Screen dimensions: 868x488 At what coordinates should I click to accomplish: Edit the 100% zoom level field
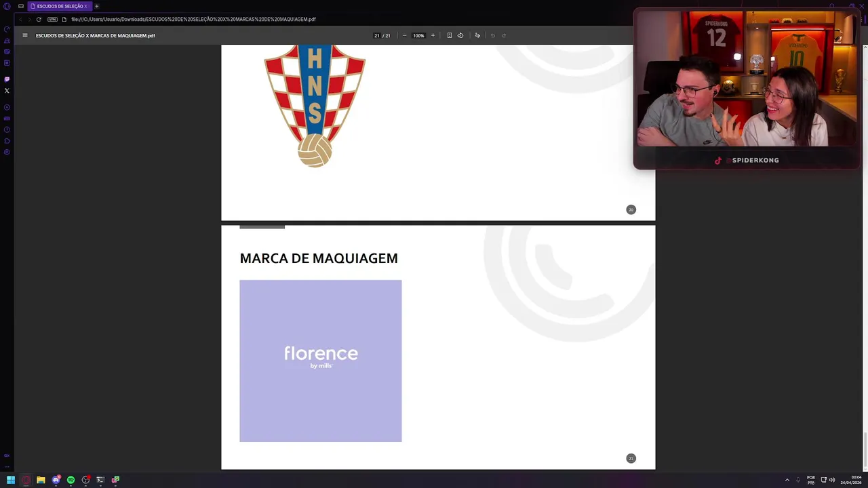pos(418,35)
